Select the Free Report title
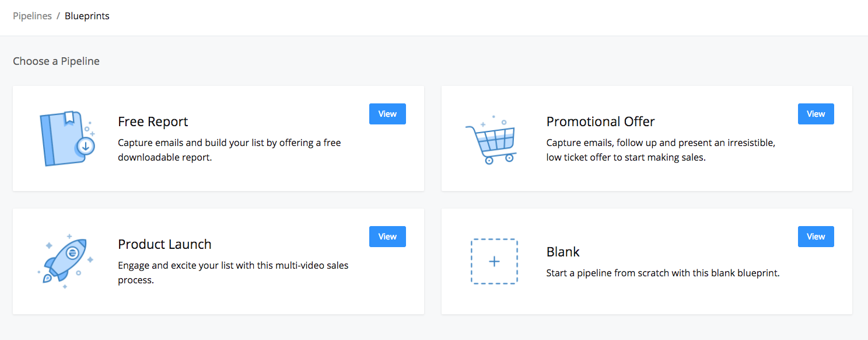This screenshot has width=868, height=340. (x=153, y=122)
